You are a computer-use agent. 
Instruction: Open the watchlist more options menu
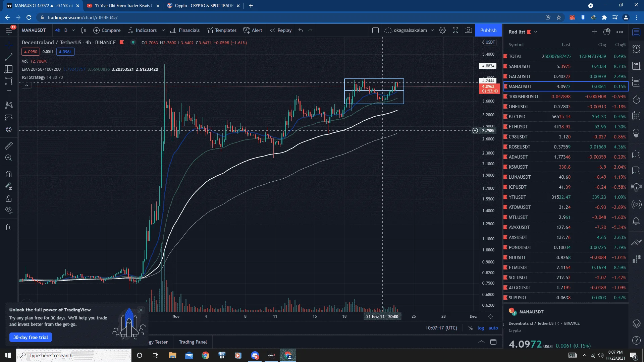620,32
